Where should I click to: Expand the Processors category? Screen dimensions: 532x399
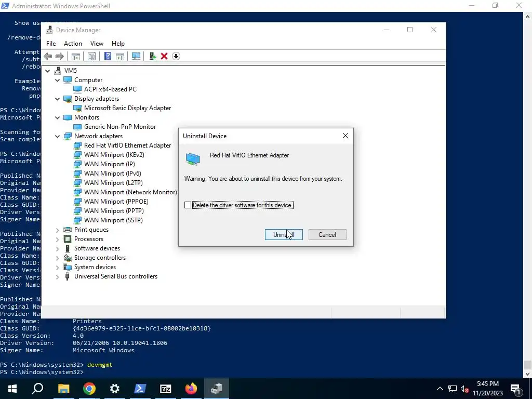(x=57, y=239)
